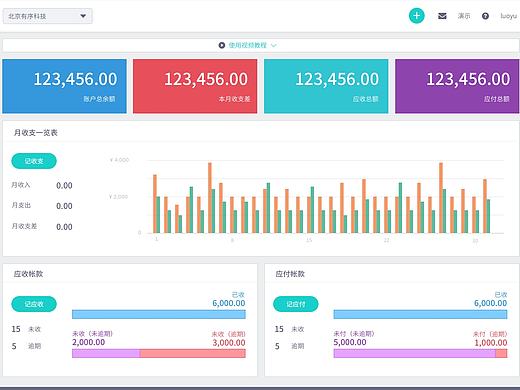Click the 演示 demo link
The height and width of the screenshot is (390, 520).
coord(464,16)
